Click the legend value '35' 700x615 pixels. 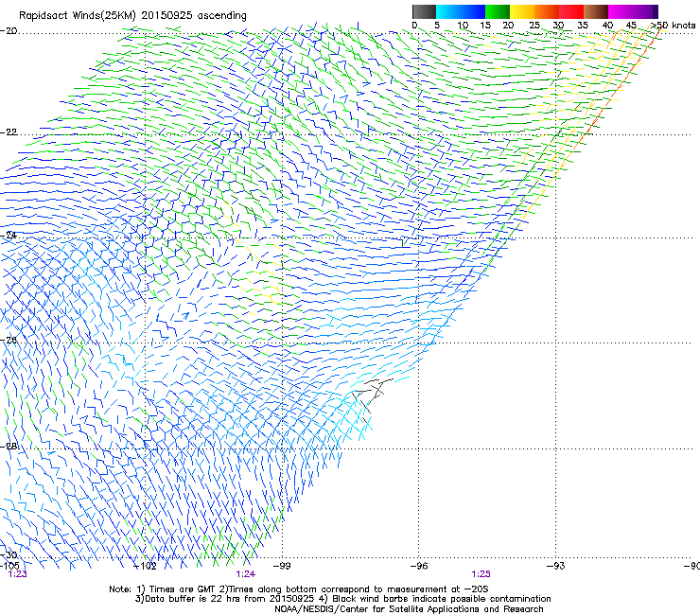[x=583, y=26]
